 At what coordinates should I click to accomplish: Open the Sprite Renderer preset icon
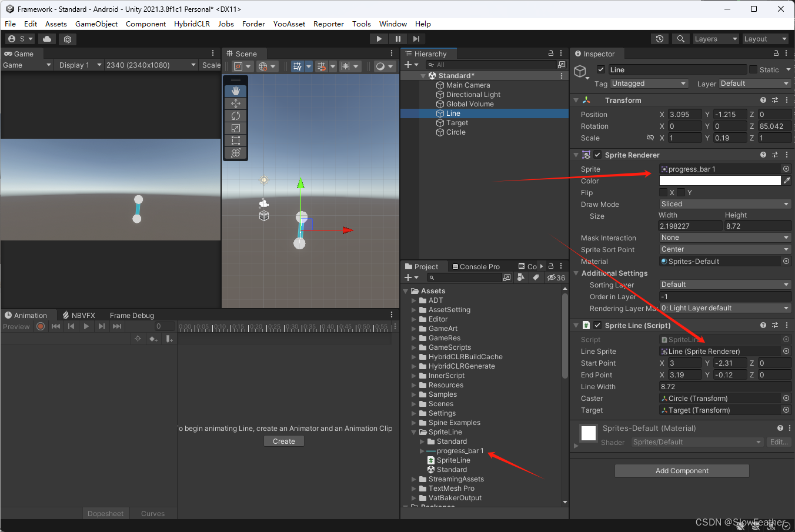[775, 155]
